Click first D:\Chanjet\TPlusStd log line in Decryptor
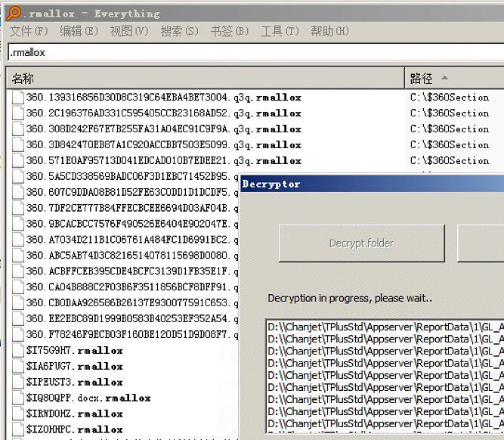504x440 pixels. pos(385,327)
